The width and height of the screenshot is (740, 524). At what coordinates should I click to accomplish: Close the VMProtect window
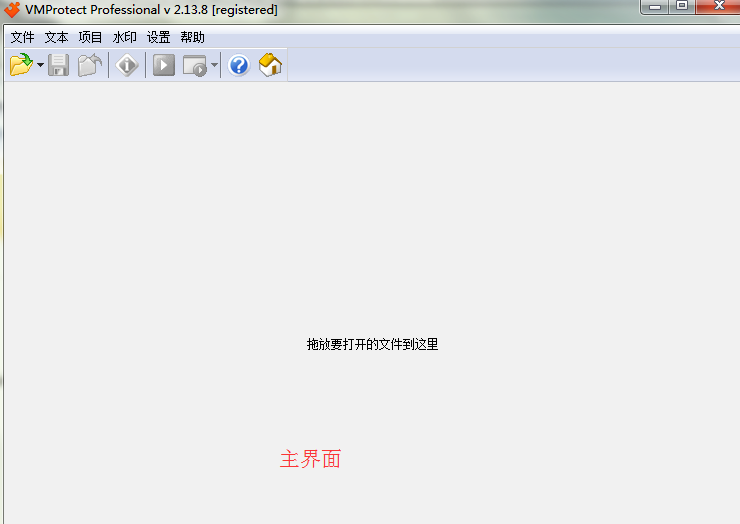coord(719,6)
